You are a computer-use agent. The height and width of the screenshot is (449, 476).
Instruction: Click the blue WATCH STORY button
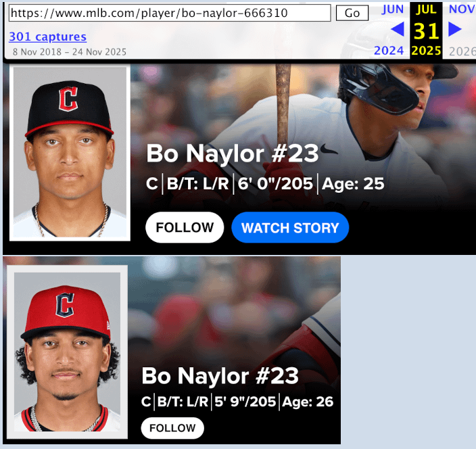290,227
